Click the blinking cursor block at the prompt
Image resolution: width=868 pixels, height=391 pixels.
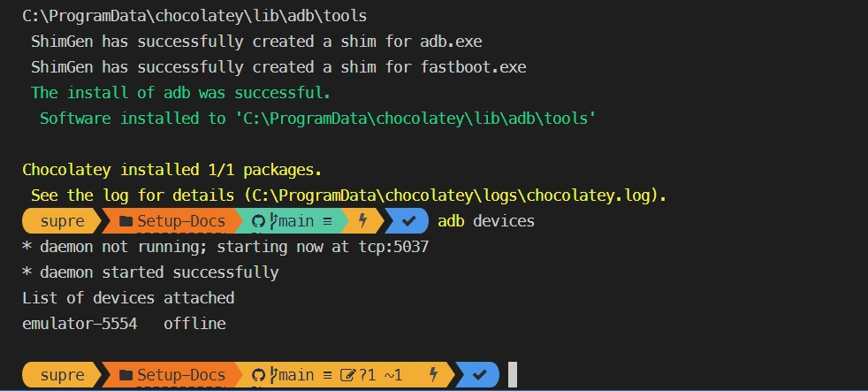click(x=513, y=375)
